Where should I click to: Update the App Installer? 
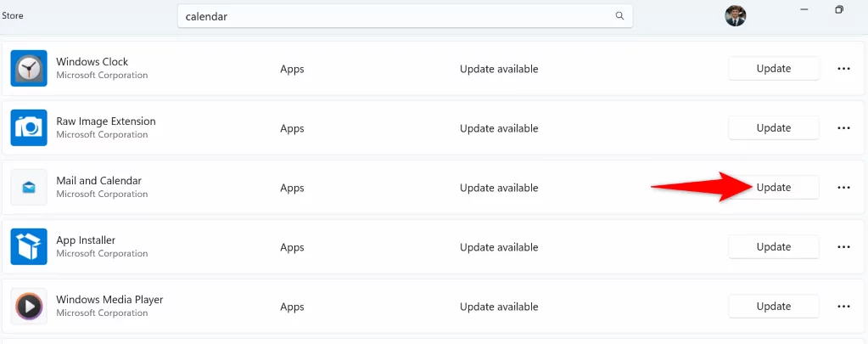[x=773, y=247]
